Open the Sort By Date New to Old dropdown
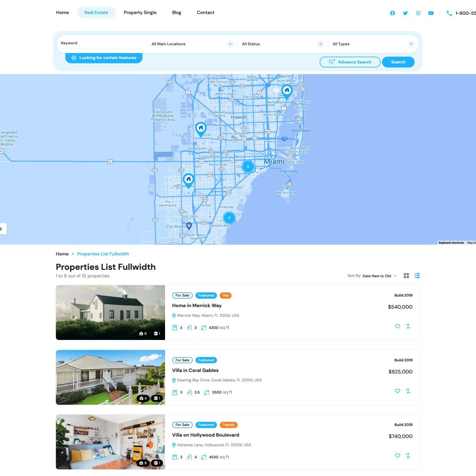The image size is (476, 476). point(378,276)
